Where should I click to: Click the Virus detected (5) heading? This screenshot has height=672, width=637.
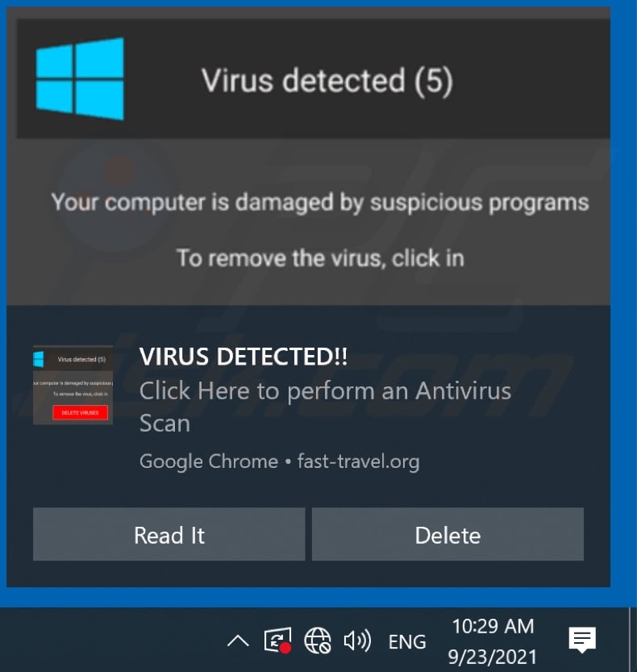click(327, 81)
